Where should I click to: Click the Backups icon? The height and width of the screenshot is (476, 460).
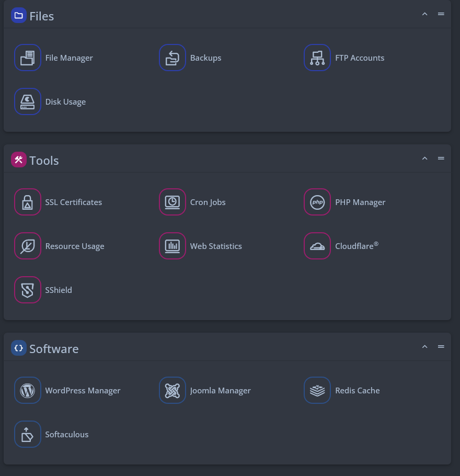click(172, 58)
